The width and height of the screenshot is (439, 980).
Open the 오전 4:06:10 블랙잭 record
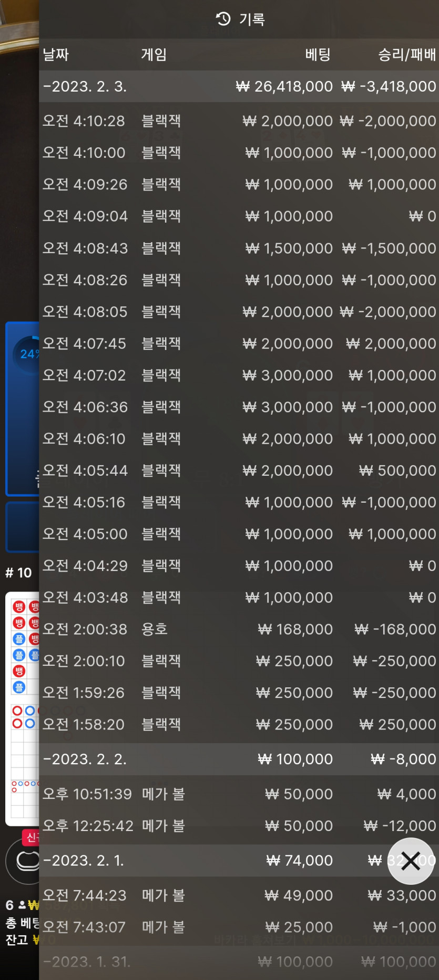239,439
